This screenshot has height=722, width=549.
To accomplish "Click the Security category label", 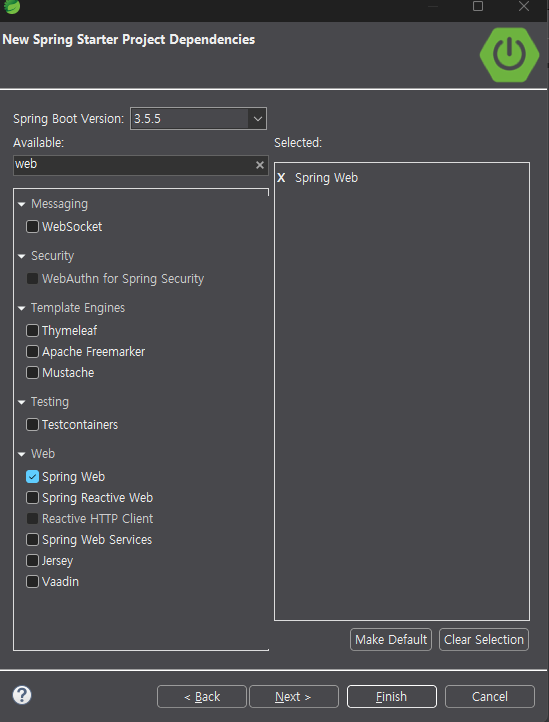I will [x=53, y=256].
